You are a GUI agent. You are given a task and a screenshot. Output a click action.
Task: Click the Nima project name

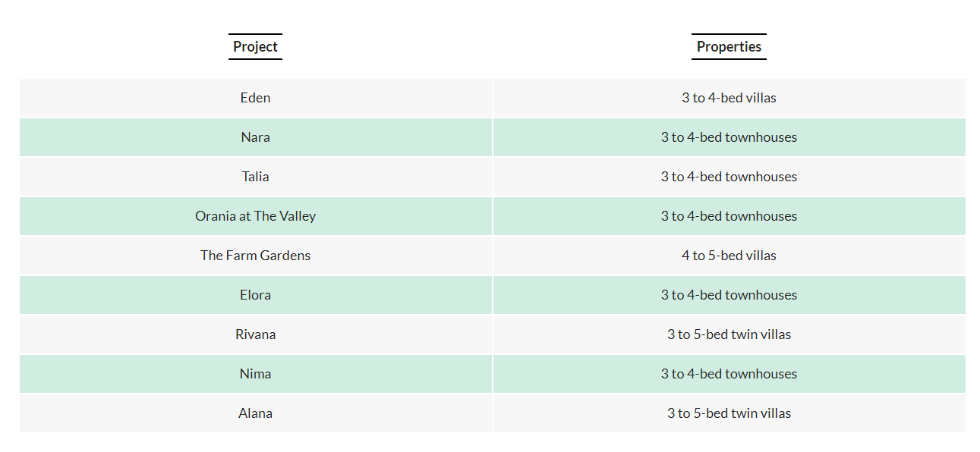[255, 374]
